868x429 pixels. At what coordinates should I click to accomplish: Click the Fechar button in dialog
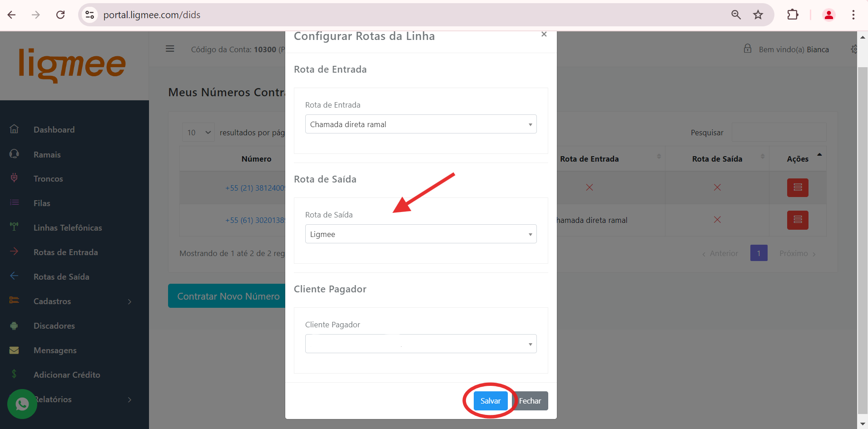(530, 401)
